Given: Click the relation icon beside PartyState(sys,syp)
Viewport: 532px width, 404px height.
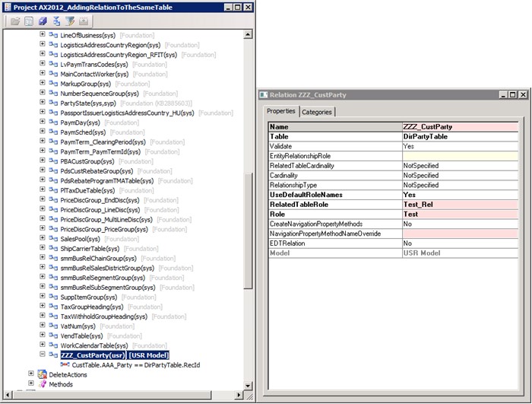Looking at the screenshot, I should point(53,103).
